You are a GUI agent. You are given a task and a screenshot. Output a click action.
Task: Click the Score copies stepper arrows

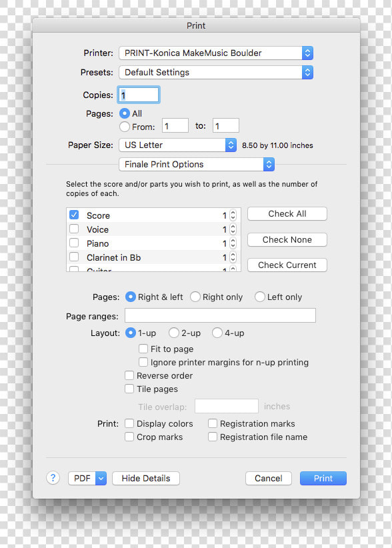pos(233,215)
